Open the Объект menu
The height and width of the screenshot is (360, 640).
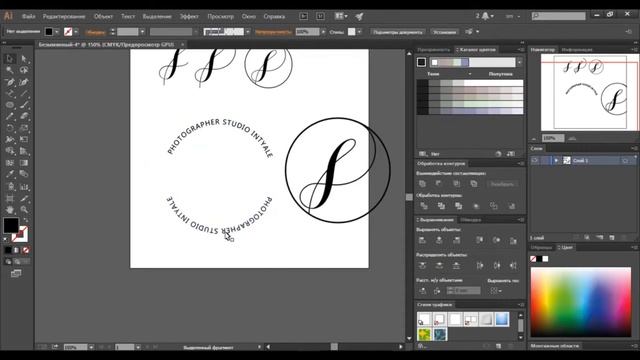point(103,16)
